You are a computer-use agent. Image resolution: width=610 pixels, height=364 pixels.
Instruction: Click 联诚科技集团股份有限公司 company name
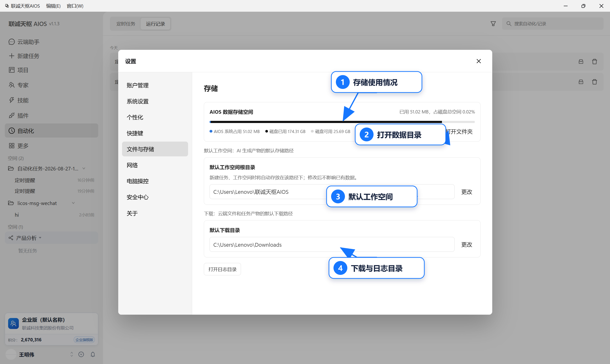pos(48,328)
